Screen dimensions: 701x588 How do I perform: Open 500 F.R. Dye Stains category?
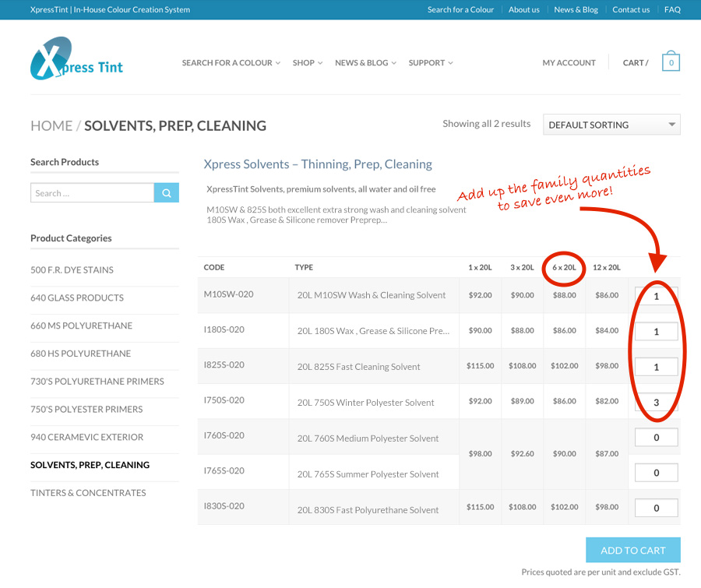pos(72,270)
